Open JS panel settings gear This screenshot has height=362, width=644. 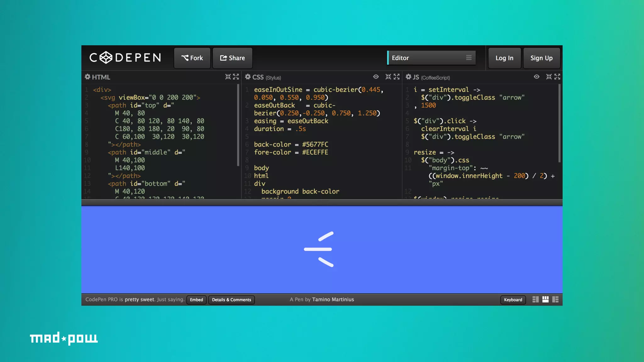(x=408, y=77)
